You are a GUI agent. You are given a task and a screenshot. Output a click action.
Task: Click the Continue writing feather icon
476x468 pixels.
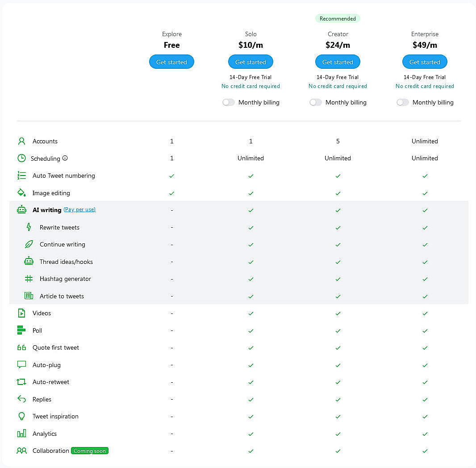(x=29, y=244)
